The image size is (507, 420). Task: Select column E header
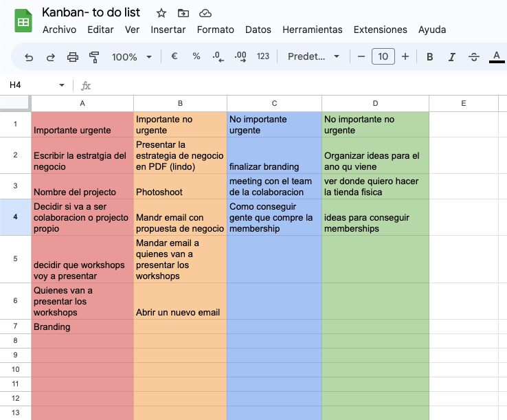pos(464,103)
